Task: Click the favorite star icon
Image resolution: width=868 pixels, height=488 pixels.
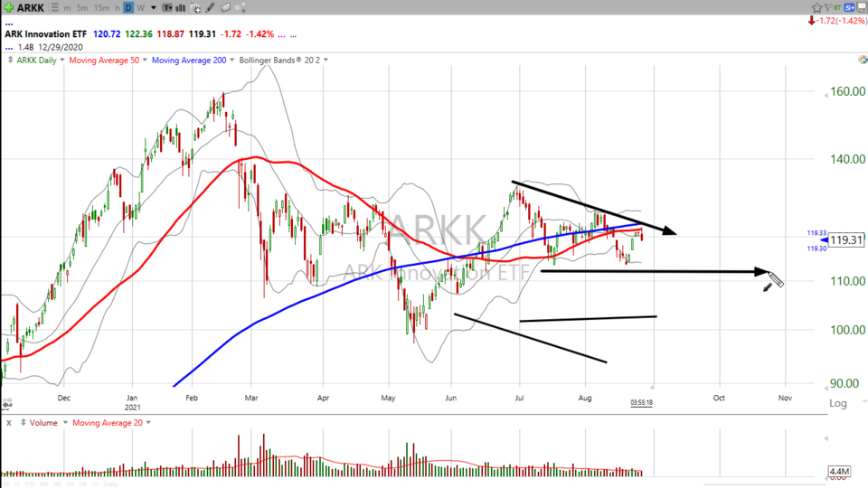Action: (x=817, y=8)
